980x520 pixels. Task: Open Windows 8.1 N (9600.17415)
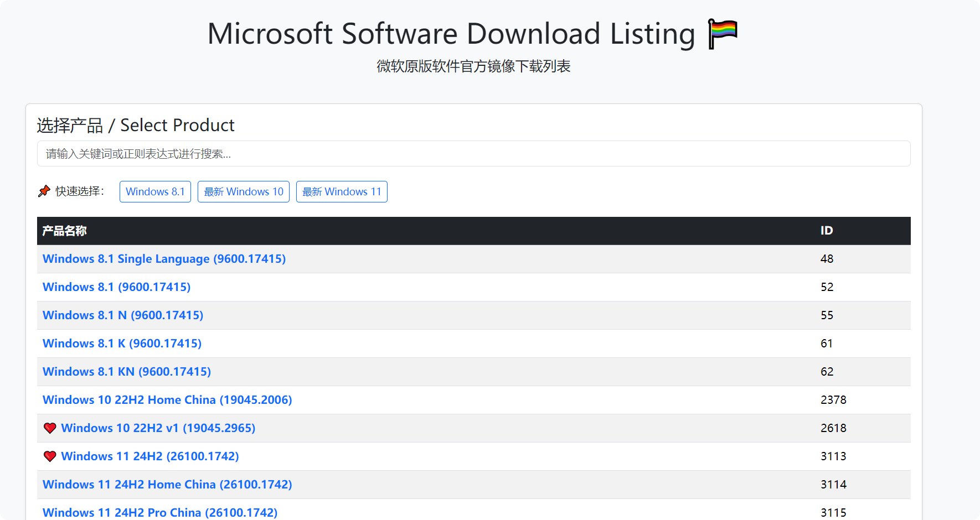pyautogui.click(x=123, y=315)
